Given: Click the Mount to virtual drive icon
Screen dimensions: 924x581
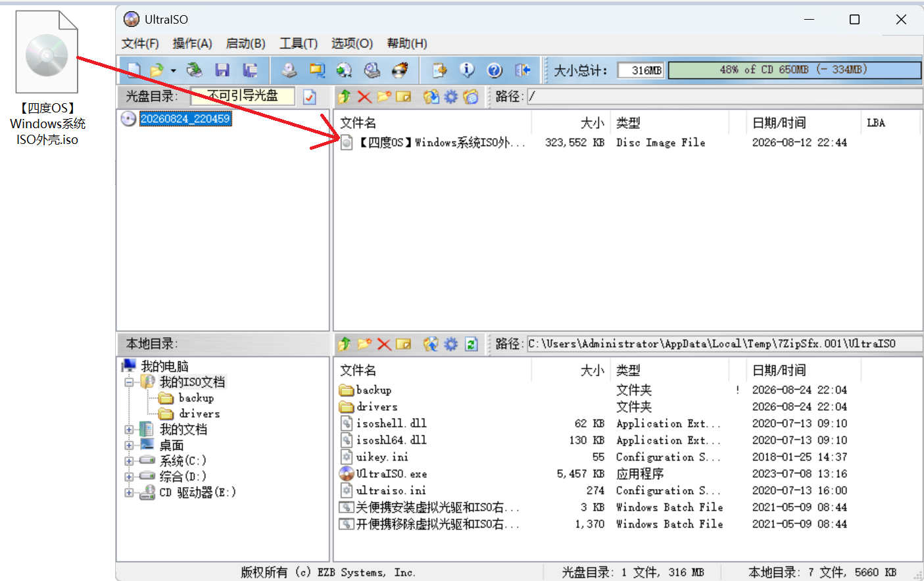Looking at the screenshot, I should coord(344,70).
